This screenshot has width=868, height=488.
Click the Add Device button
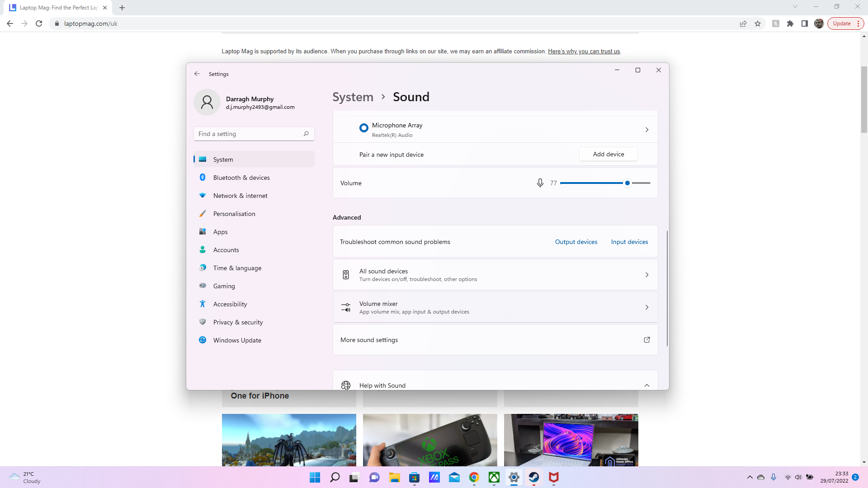609,154
